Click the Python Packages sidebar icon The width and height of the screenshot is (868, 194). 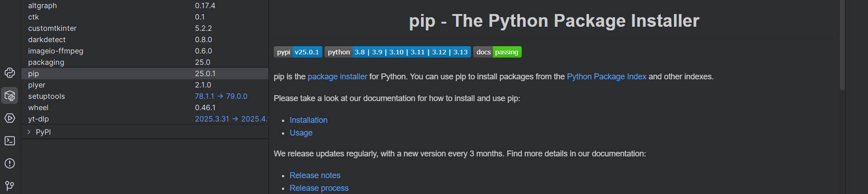click(x=10, y=96)
